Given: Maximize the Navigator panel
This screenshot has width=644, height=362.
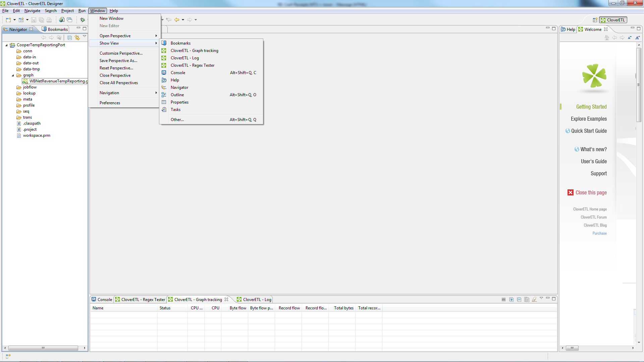Looking at the screenshot, I should coord(85,28).
